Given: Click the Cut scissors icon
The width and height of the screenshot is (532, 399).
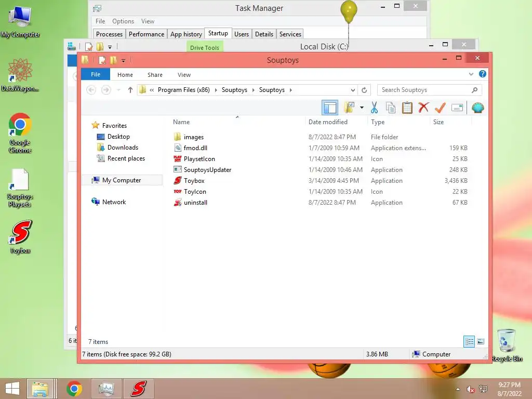Looking at the screenshot, I should click(374, 108).
